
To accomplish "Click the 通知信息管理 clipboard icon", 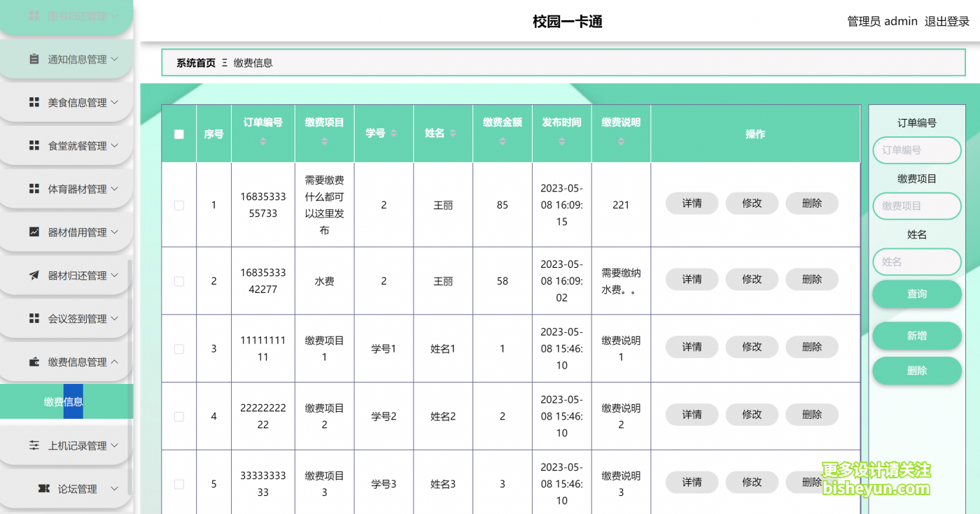I will [x=33, y=59].
